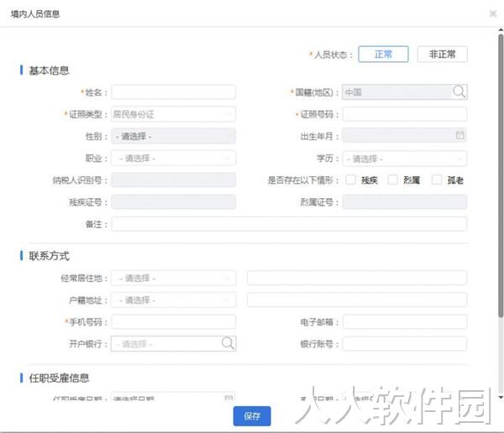Click the 手机号码 input field
Screen dimensions: 504x433
[x=174, y=322]
